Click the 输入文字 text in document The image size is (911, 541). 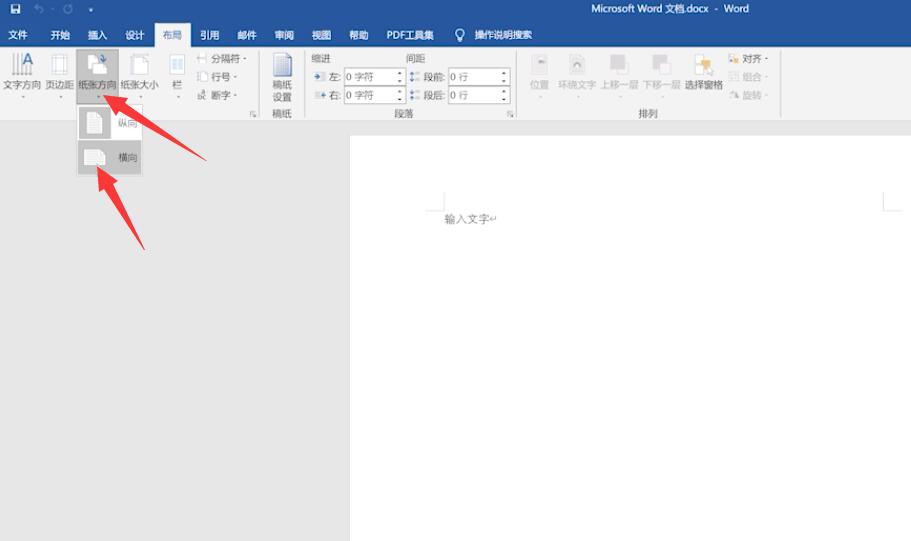click(467, 219)
